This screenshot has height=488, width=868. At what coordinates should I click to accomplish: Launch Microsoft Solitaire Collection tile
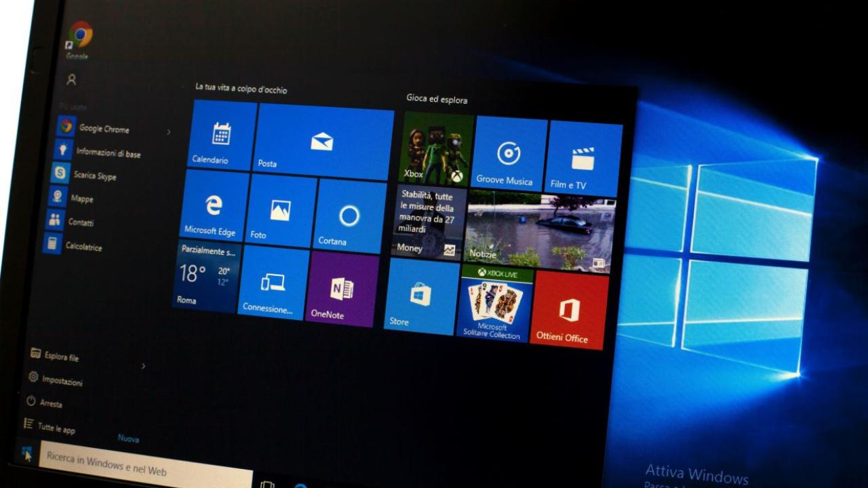coord(494,304)
